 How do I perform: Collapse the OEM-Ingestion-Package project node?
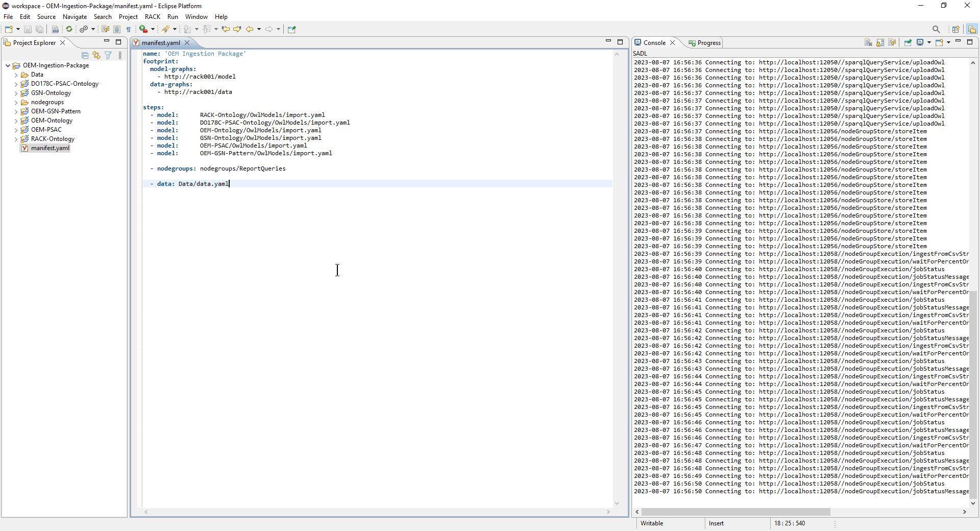point(8,65)
